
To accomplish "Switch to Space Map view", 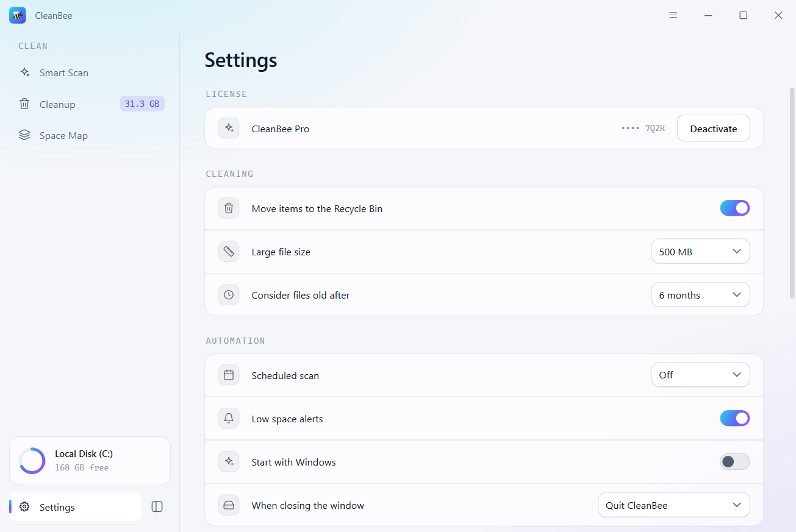I will pyautogui.click(x=90, y=135).
